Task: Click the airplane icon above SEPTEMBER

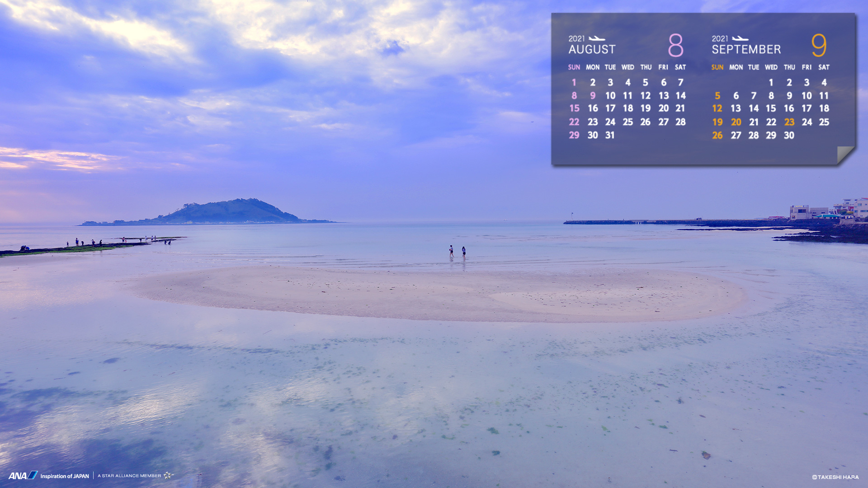Action: click(740, 38)
